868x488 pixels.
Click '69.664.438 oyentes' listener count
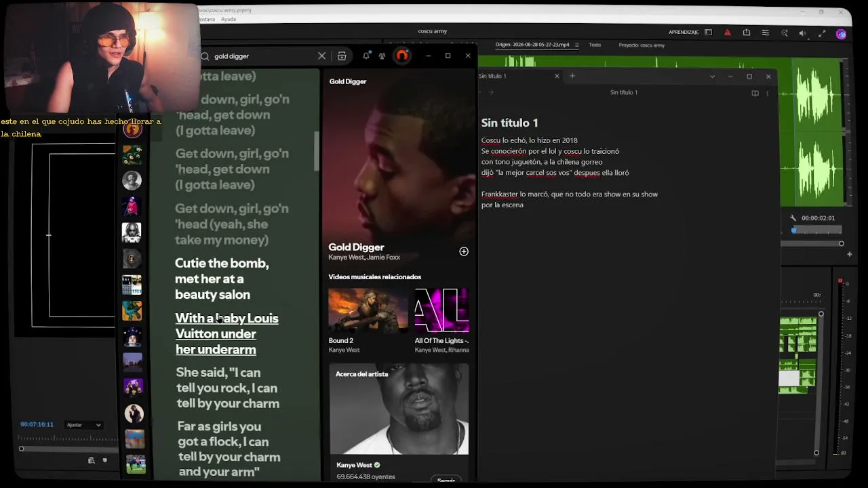click(x=366, y=477)
